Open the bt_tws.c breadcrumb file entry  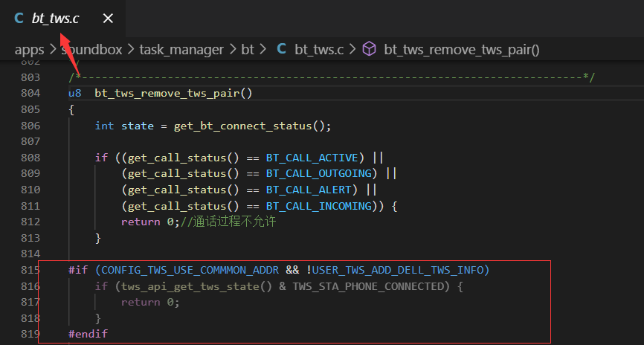[319, 50]
